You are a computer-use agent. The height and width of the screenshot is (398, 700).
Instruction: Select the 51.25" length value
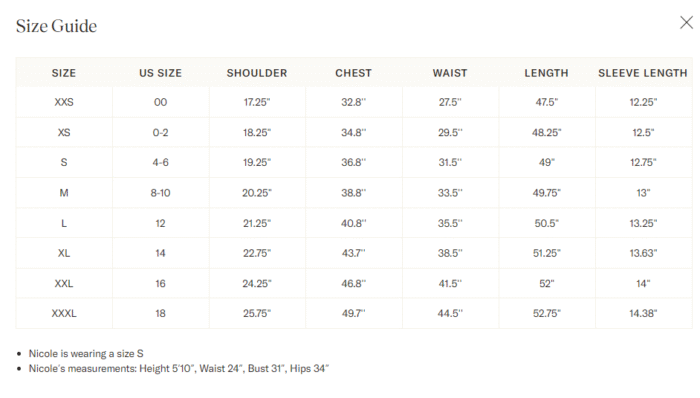[x=546, y=253]
